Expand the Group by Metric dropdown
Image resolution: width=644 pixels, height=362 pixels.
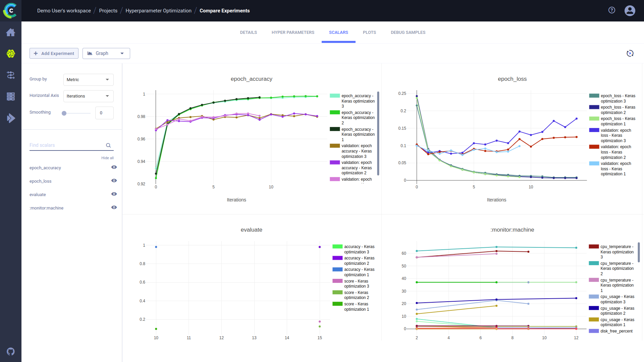(x=88, y=80)
